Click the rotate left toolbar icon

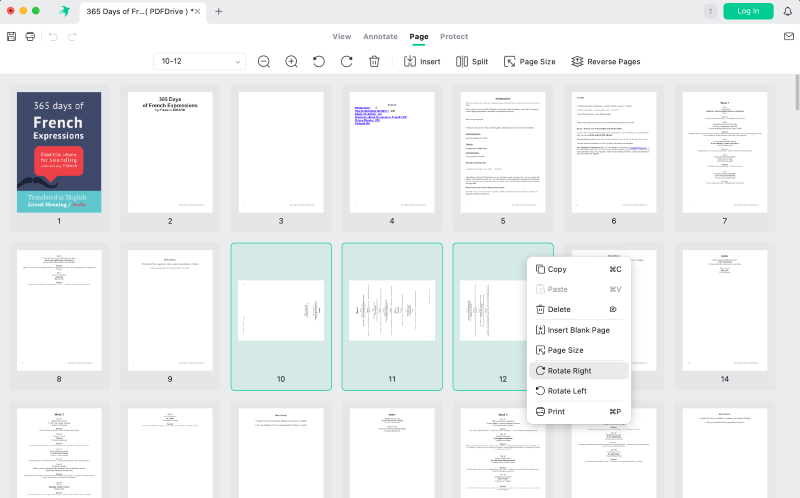(319, 61)
